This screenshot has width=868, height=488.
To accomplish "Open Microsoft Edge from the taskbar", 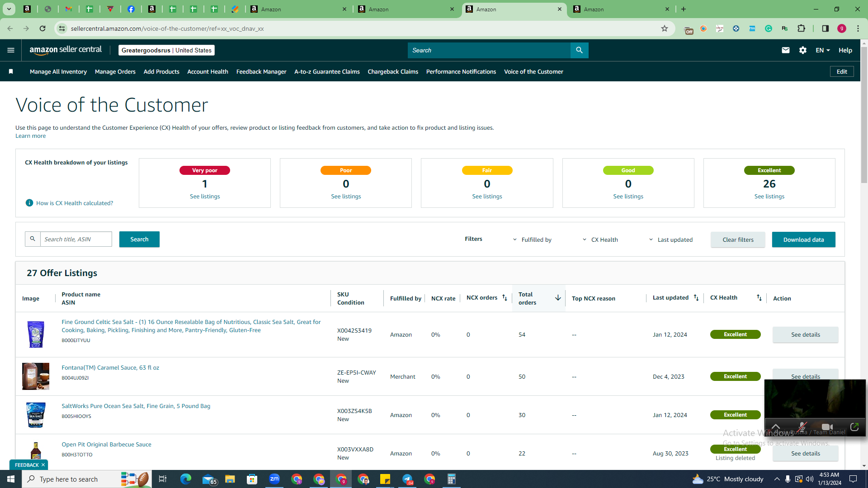I will click(186, 479).
